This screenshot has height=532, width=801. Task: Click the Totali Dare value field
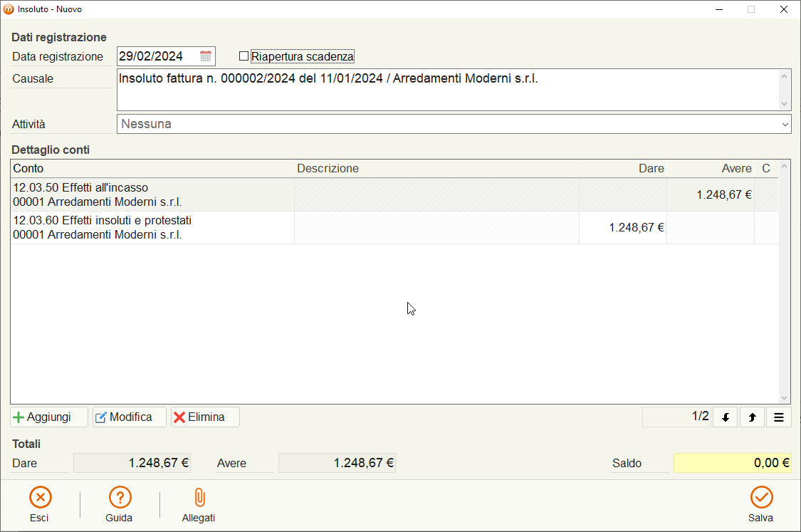tap(132, 463)
